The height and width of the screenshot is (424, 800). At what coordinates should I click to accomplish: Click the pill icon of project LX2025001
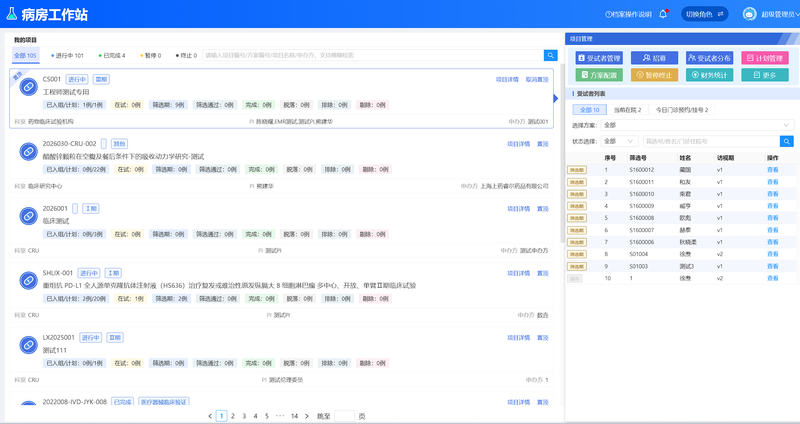coord(29,345)
